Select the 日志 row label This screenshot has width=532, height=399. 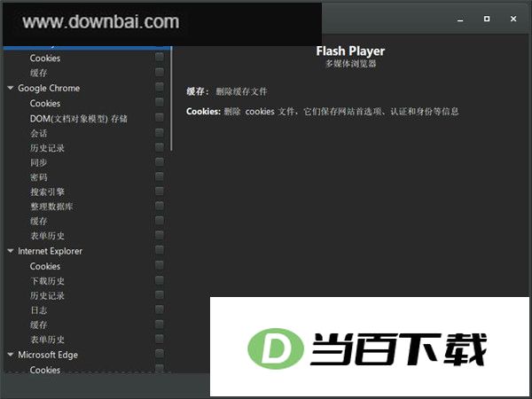click(39, 310)
